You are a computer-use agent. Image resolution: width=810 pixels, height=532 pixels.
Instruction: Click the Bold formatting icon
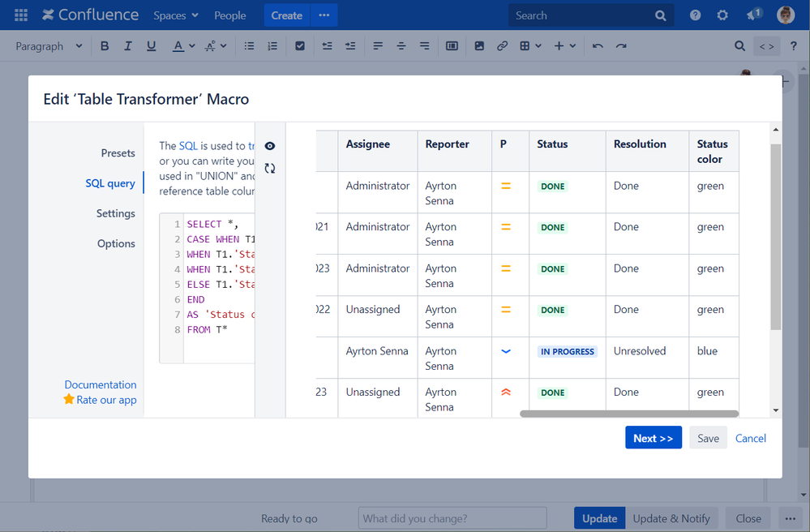(105, 46)
